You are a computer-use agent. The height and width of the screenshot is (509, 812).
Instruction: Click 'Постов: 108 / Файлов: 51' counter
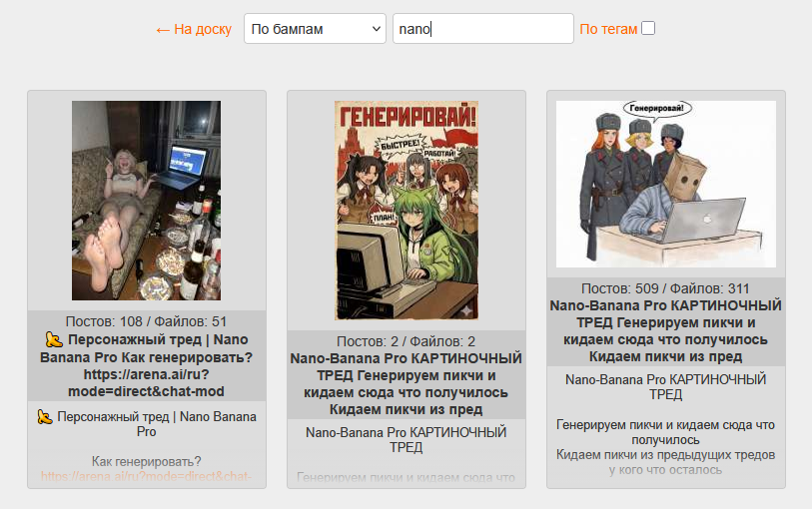147,321
